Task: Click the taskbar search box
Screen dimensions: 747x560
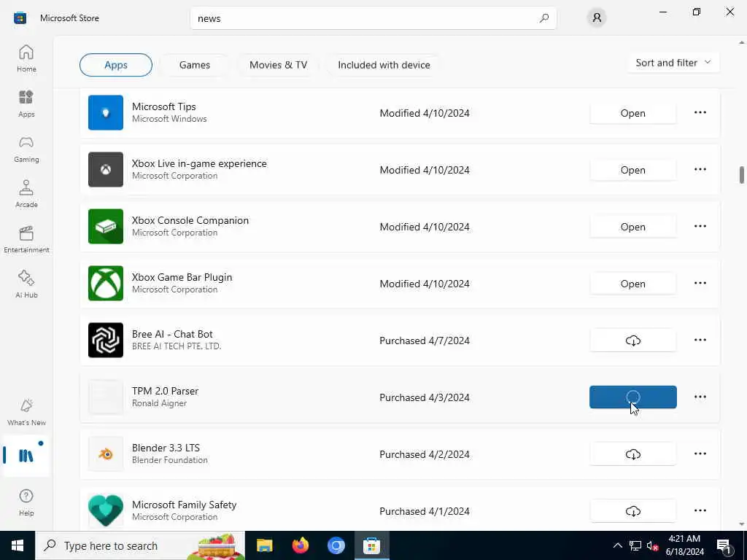Action: 140,545
